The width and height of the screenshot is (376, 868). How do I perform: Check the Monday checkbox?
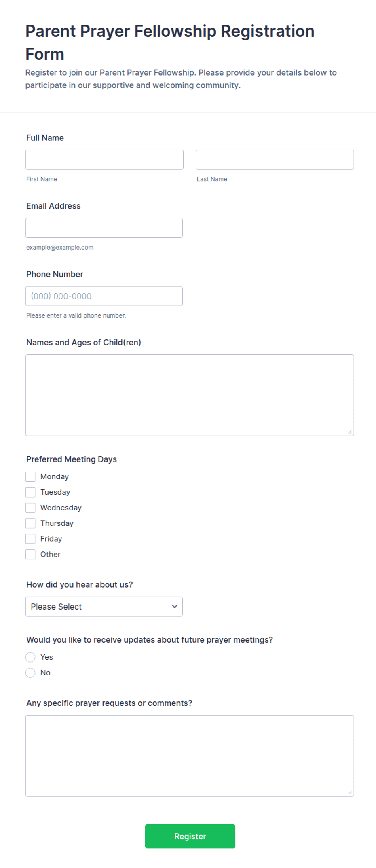(x=30, y=477)
